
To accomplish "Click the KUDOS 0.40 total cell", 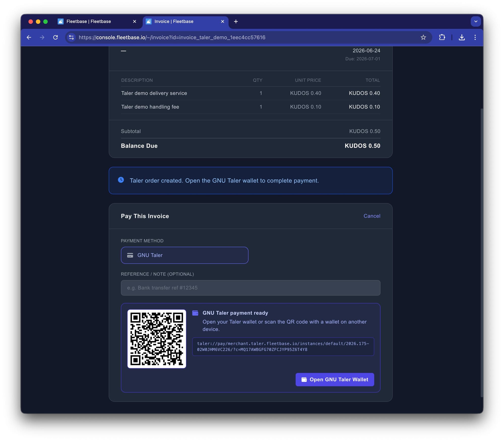I will pos(364,93).
